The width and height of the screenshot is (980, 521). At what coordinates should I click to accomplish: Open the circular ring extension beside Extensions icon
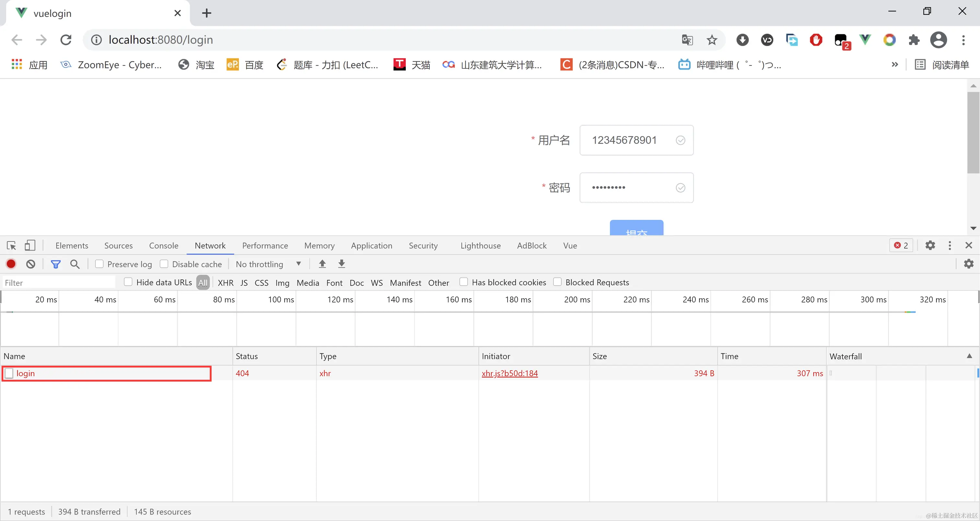tap(890, 40)
